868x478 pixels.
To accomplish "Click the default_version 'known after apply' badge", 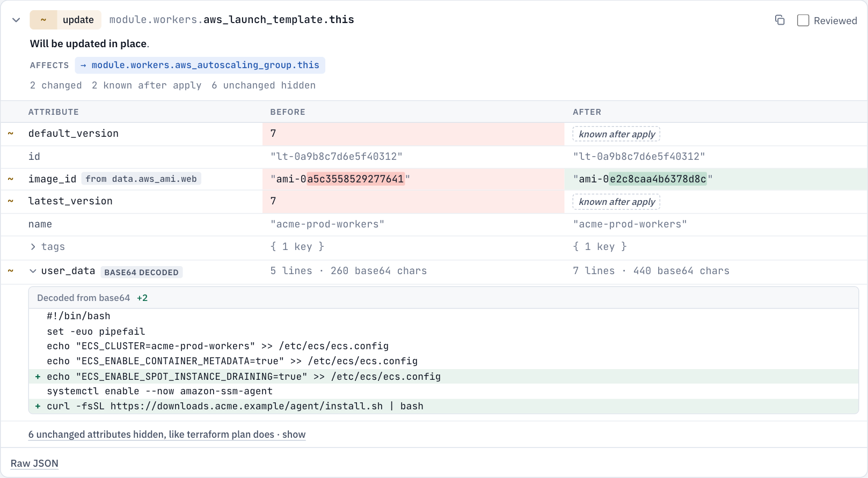I will [616, 134].
